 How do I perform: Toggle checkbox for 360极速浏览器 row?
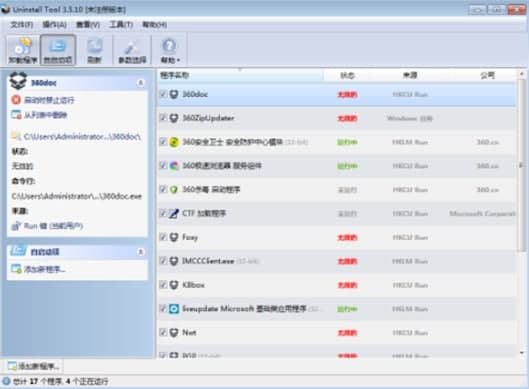pos(163,165)
